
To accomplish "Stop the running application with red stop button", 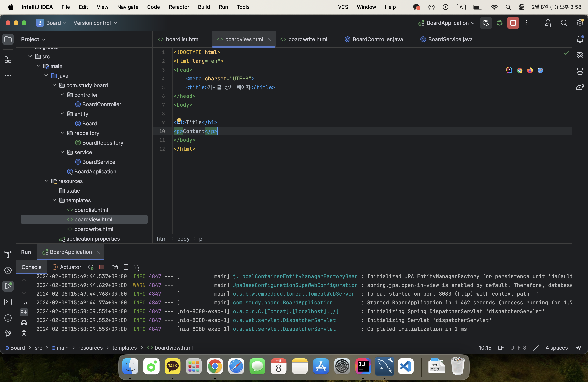I will [513, 23].
